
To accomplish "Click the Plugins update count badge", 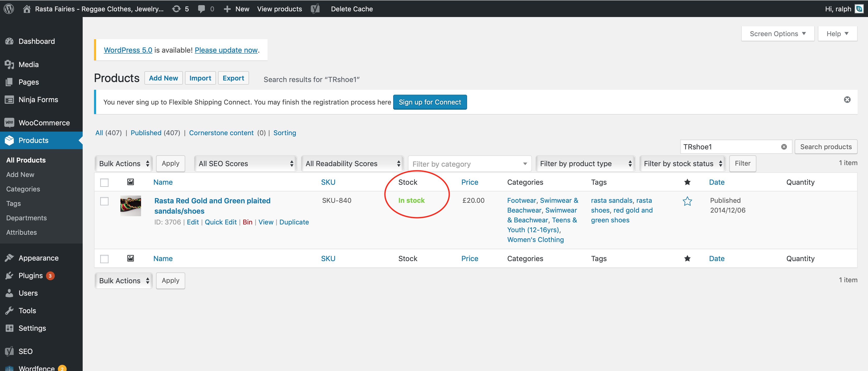I will coord(50,276).
